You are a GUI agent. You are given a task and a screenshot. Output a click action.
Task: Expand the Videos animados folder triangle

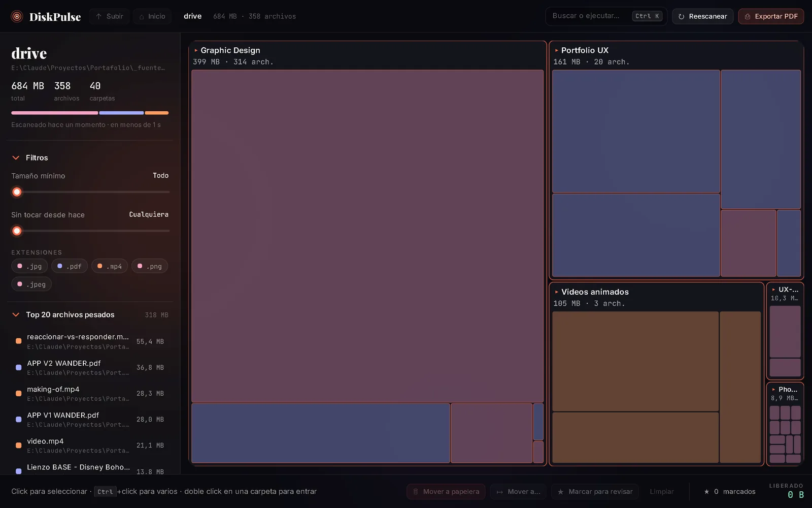coord(557,292)
